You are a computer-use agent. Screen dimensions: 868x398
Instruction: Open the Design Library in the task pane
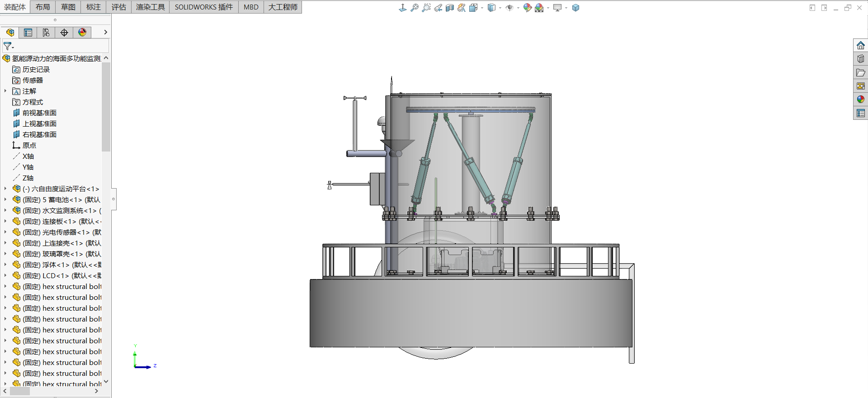coord(860,59)
